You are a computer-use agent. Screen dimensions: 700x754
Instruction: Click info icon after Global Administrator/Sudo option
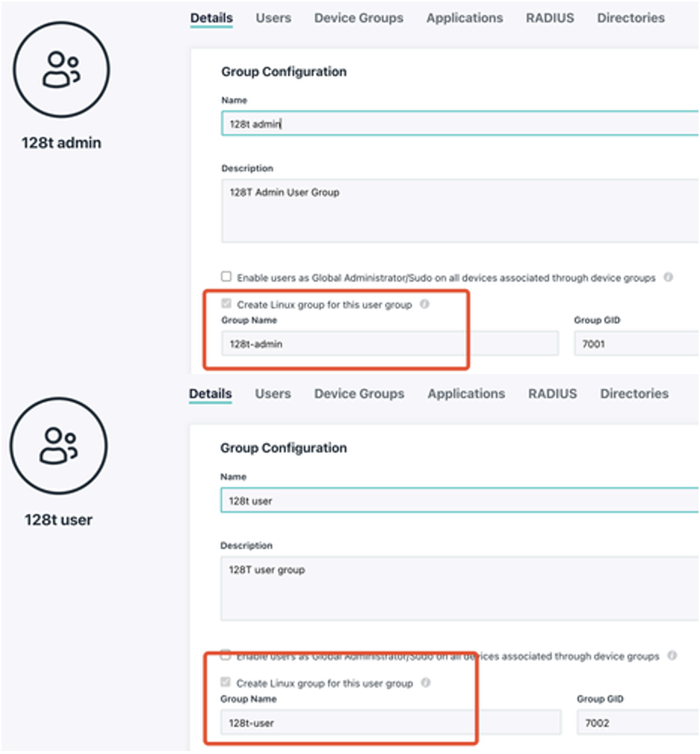pyautogui.click(x=666, y=276)
